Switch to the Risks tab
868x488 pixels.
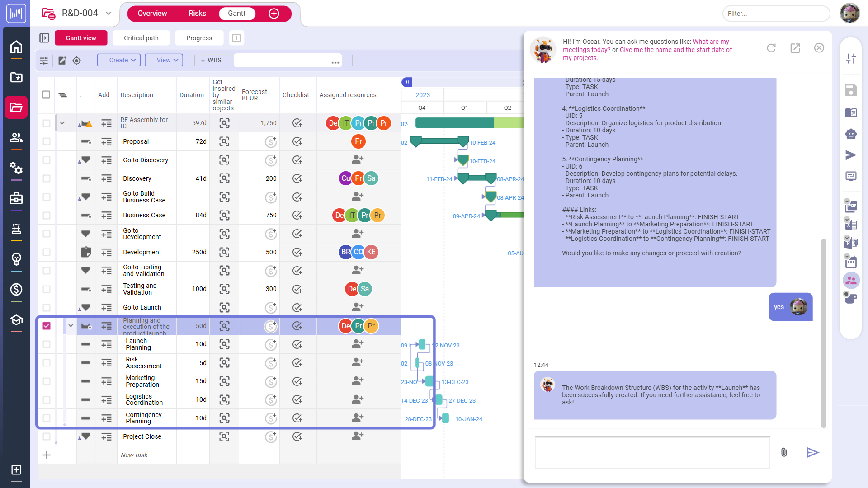click(197, 14)
